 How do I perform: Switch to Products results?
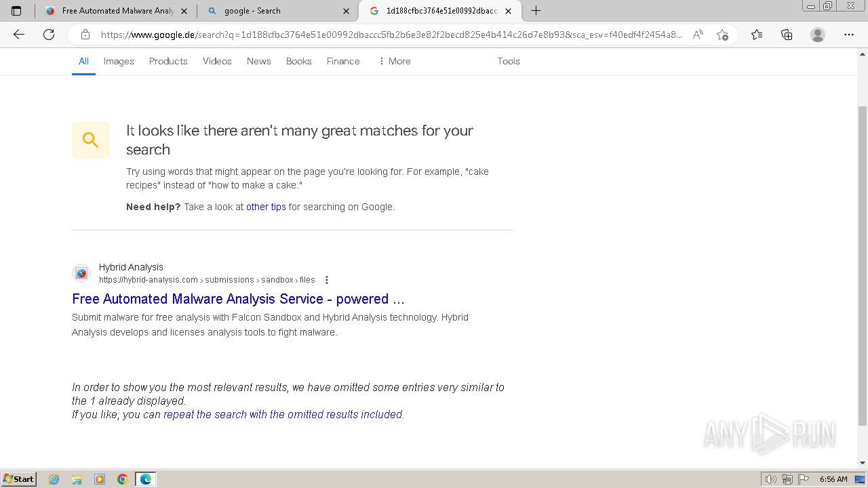coord(168,61)
